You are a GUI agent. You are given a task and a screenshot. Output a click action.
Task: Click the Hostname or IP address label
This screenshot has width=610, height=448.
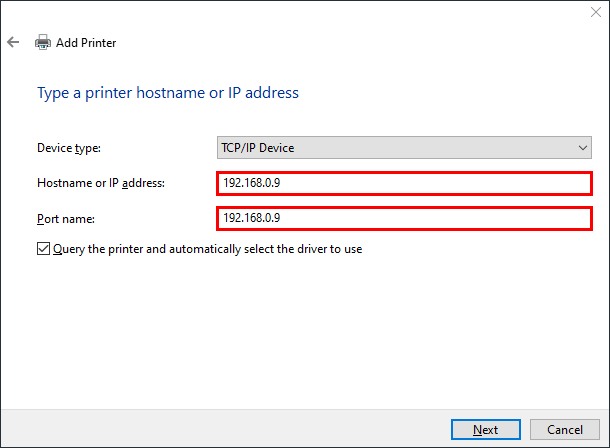tap(101, 183)
